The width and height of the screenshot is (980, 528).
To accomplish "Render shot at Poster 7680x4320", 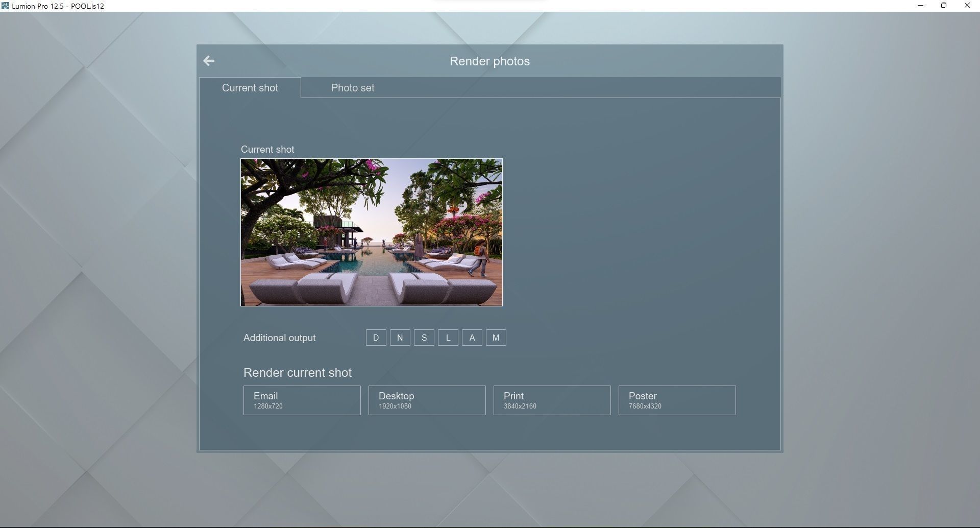I will (x=677, y=400).
